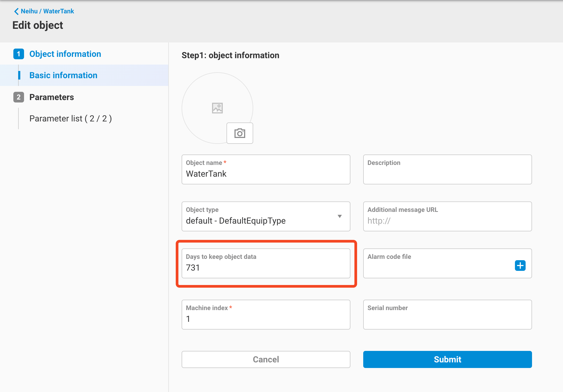
Task: Focus the Serial number input
Action: tap(447, 319)
